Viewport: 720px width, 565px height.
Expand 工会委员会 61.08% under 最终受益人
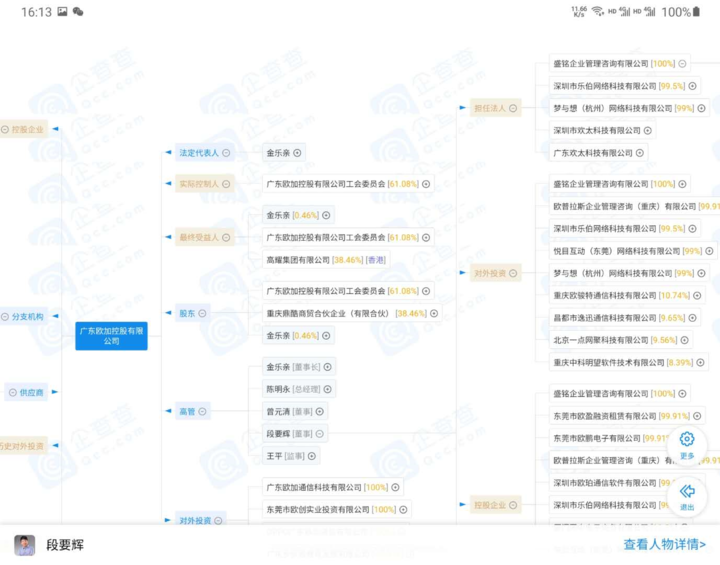pyautogui.click(x=426, y=237)
